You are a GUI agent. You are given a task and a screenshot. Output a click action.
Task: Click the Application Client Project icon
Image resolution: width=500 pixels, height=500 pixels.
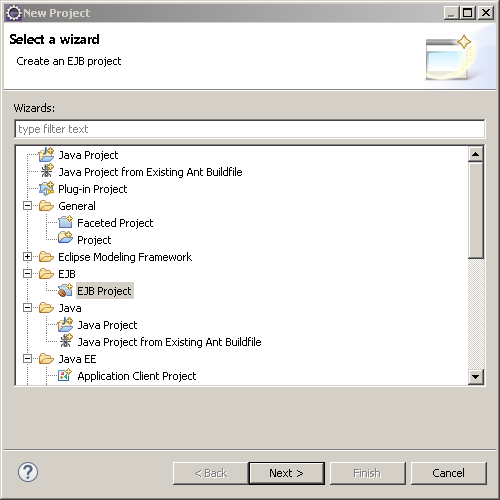tap(65, 375)
